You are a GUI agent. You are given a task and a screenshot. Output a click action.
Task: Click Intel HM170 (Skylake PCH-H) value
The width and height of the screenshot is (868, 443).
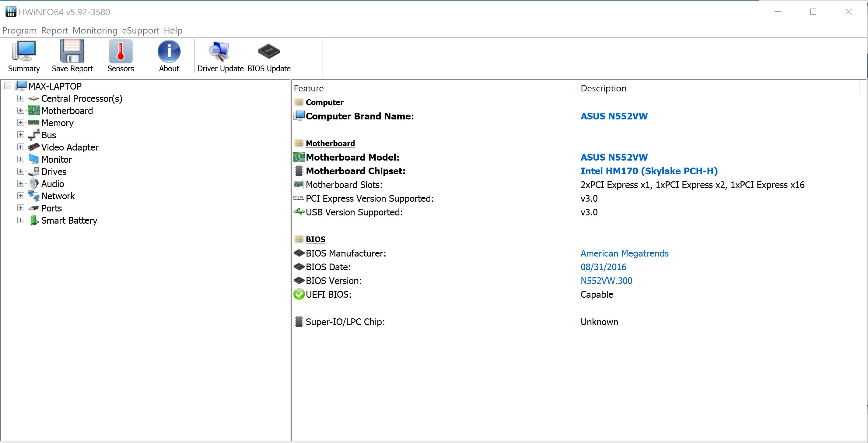[649, 171]
